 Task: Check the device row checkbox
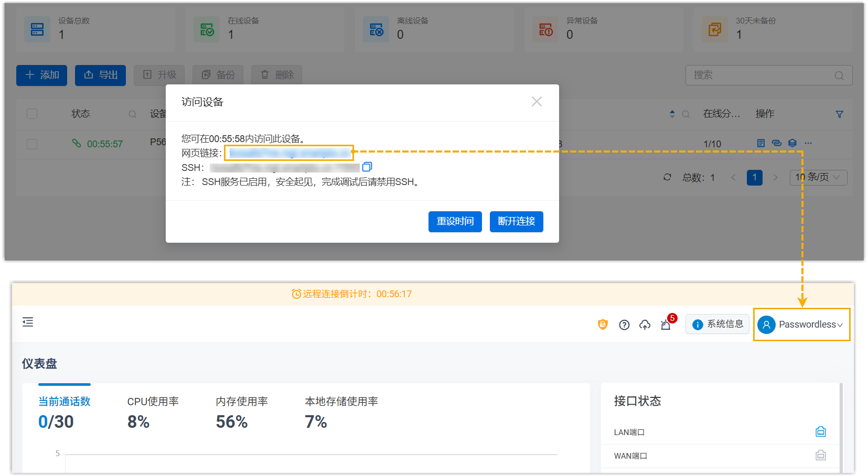click(x=32, y=144)
